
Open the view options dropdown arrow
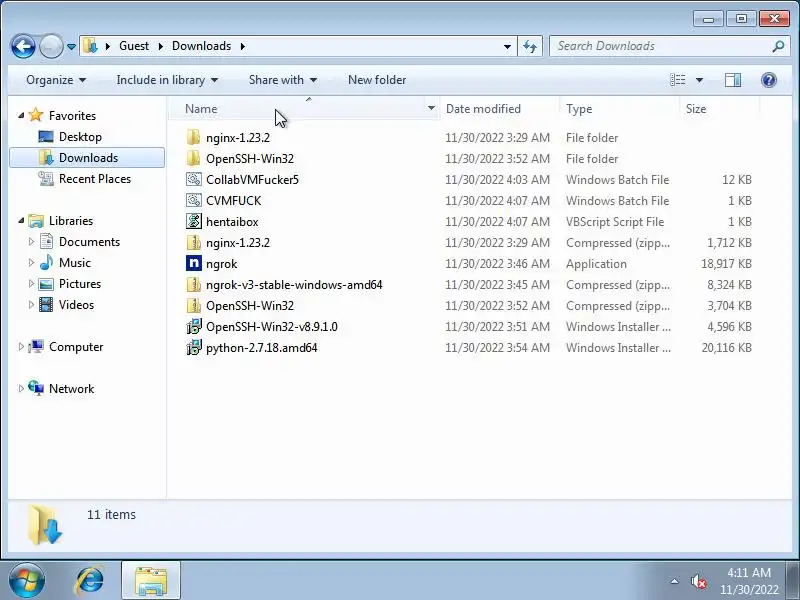click(699, 80)
